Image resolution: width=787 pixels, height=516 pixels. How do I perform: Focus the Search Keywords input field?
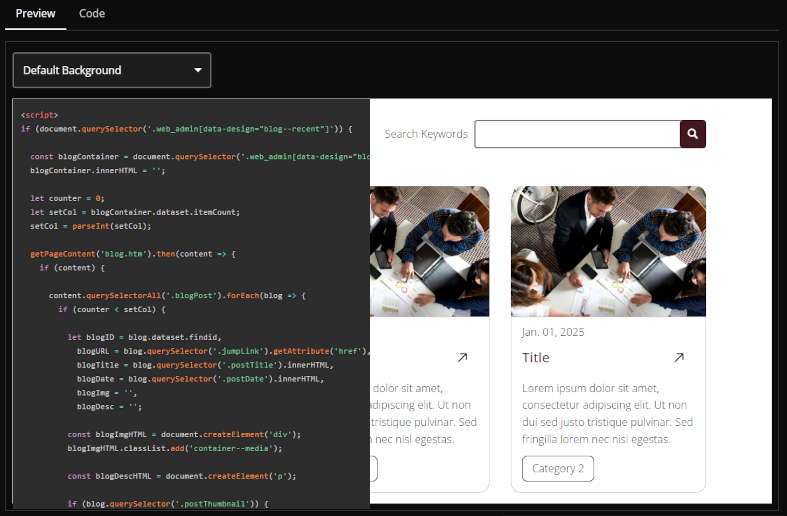[x=577, y=134]
